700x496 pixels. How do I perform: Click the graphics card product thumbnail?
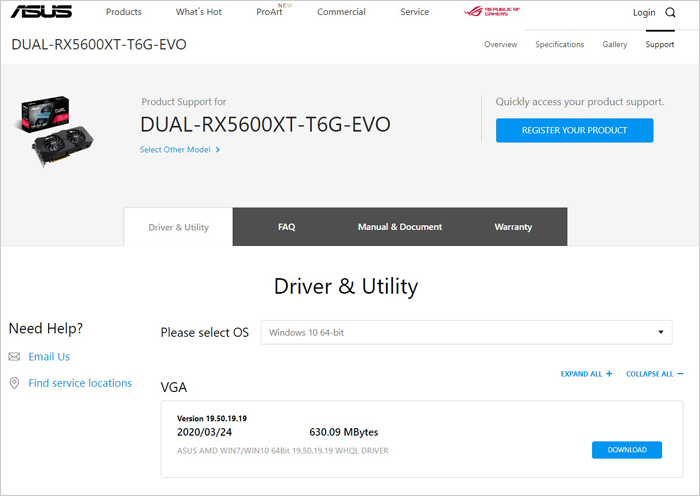coord(56,131)
